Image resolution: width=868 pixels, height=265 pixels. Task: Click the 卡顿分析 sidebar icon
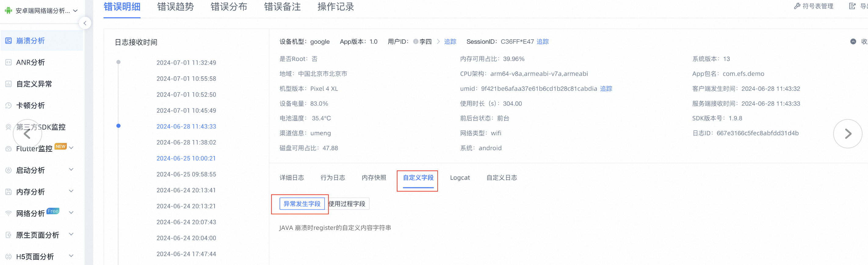pyautogui.click(x=9, y=106)
